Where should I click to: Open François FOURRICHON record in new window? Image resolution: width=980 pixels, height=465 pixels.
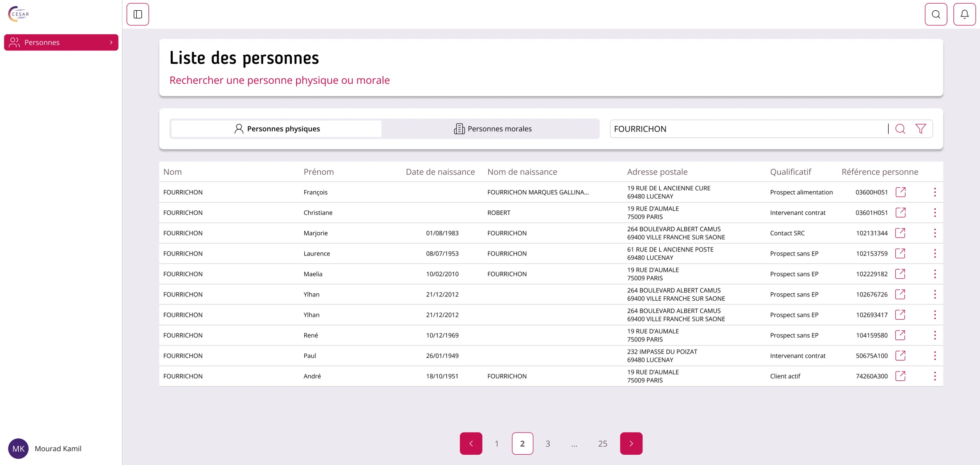[x=900, y=192]
